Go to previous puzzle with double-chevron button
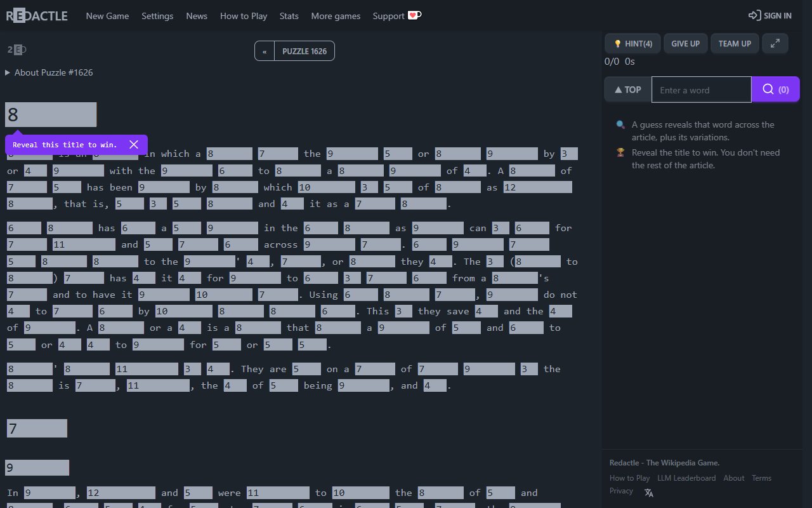The width and height of the screenshot is (812, 508). (x=265, y=51)
